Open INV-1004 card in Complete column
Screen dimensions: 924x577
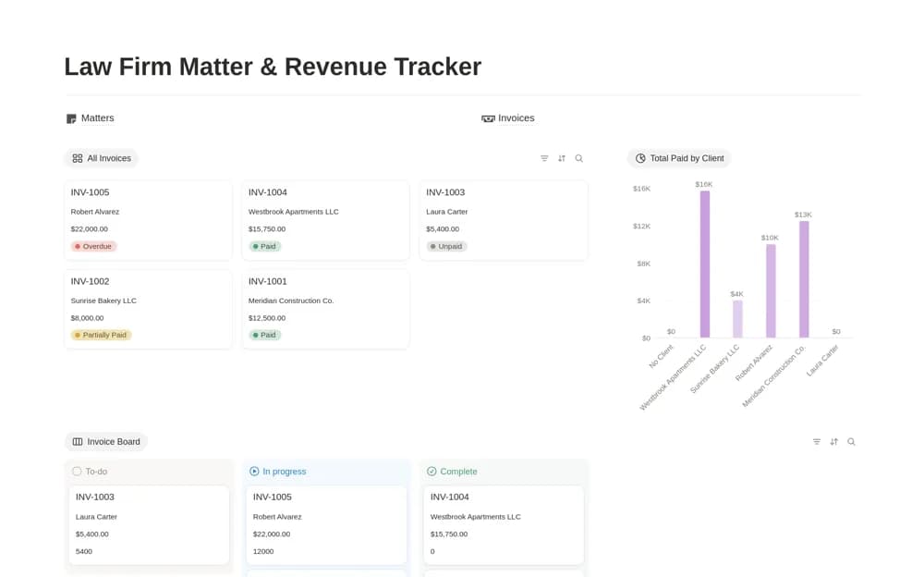coord(504,525)
